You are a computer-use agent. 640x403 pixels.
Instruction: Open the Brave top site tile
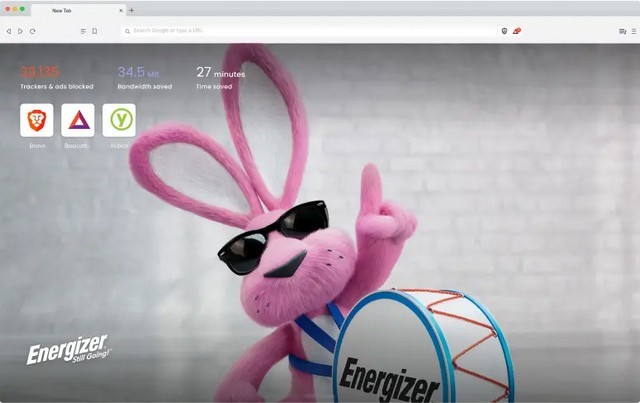pos(37,120)
